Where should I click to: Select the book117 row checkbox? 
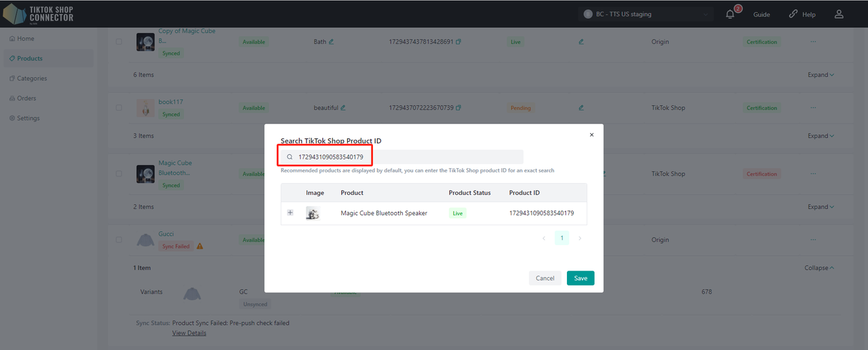(x=119, y=108)
